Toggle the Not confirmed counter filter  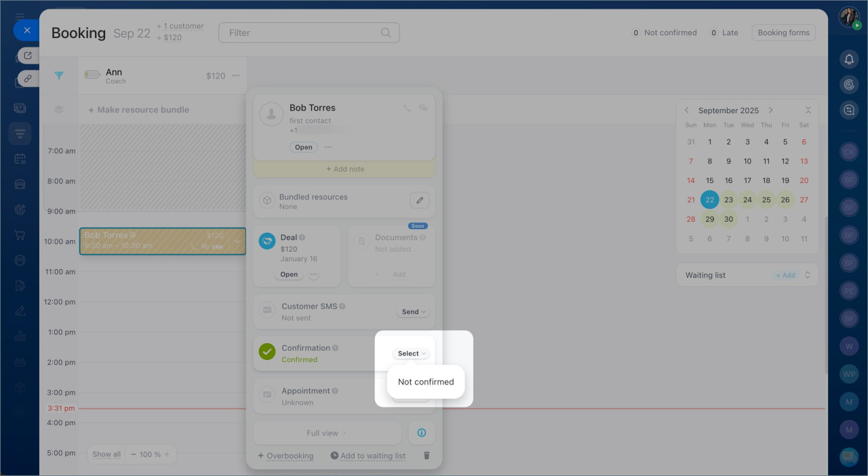664,33
